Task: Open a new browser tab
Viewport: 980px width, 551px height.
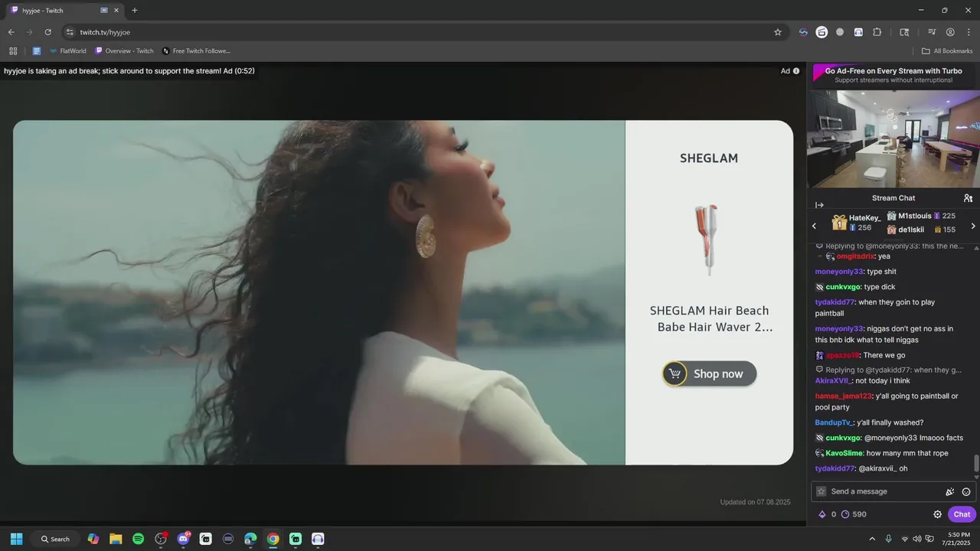Action: pos(135,11)
